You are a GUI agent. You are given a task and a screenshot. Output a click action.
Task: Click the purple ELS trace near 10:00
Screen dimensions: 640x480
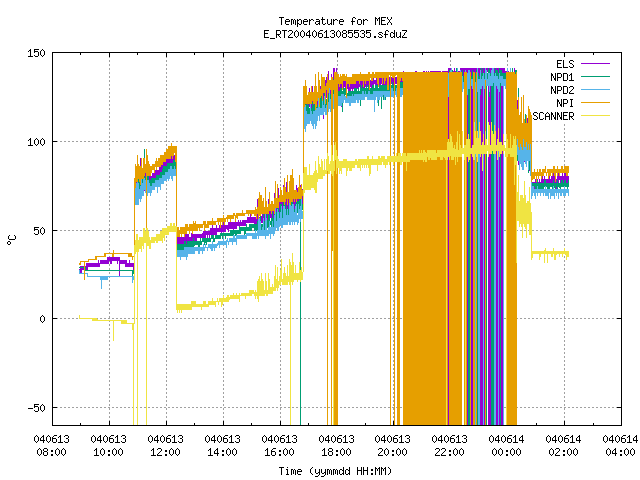coord(109,260)
